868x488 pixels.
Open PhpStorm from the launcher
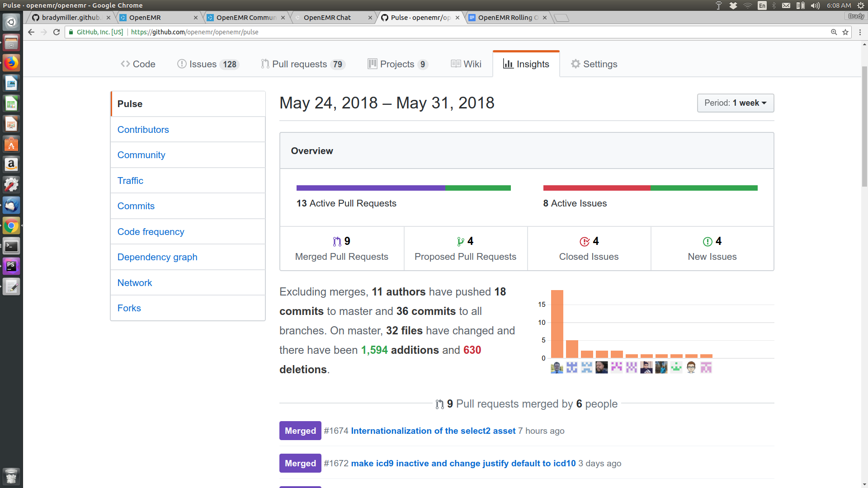pyautogui.click(x=11, y=266)
